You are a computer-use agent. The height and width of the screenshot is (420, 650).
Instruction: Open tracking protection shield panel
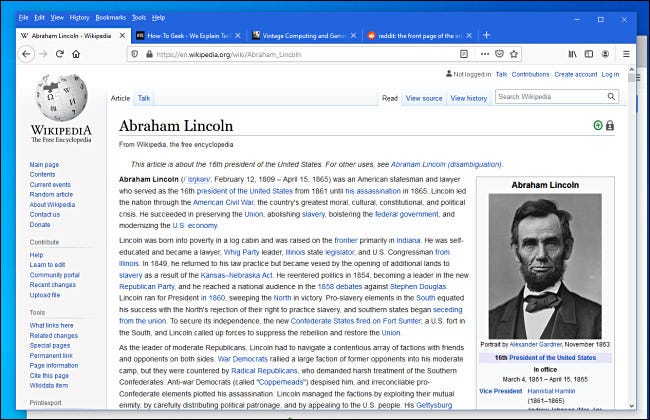point(135,54)
